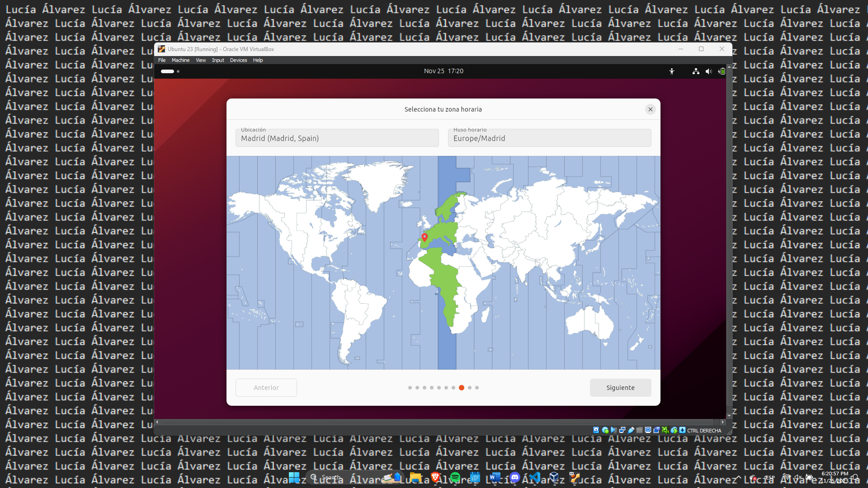Open the Devices menu
Screen dimensions: 868x488
coord(238,60)
